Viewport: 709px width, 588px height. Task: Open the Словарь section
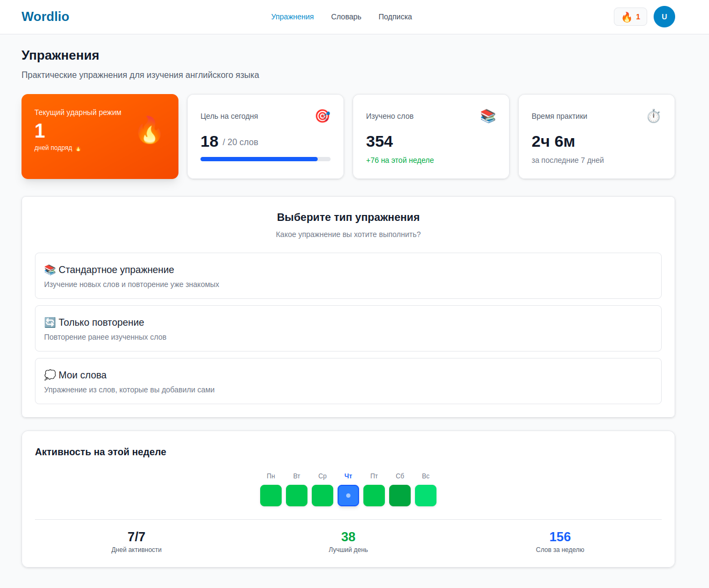tap(346, 17)
